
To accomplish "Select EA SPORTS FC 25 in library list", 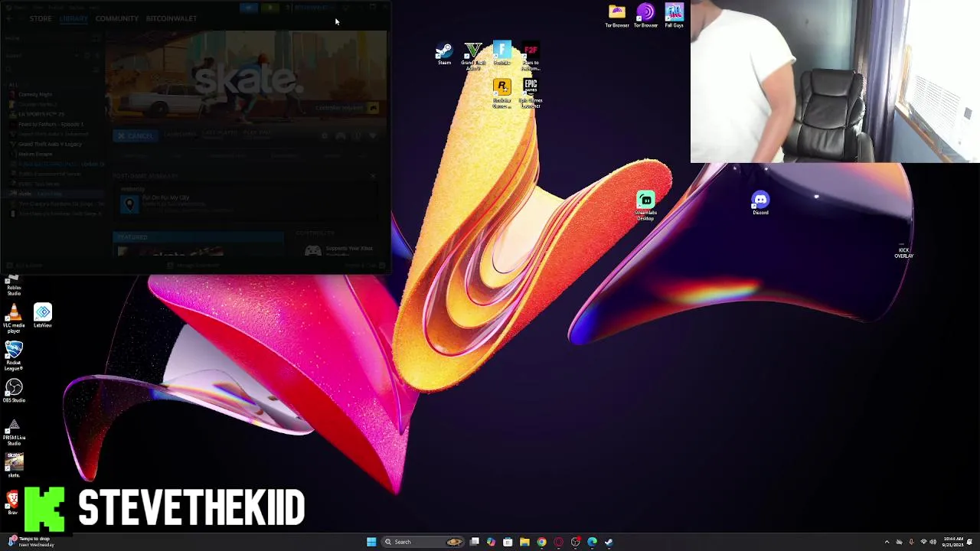I will 41,114.
